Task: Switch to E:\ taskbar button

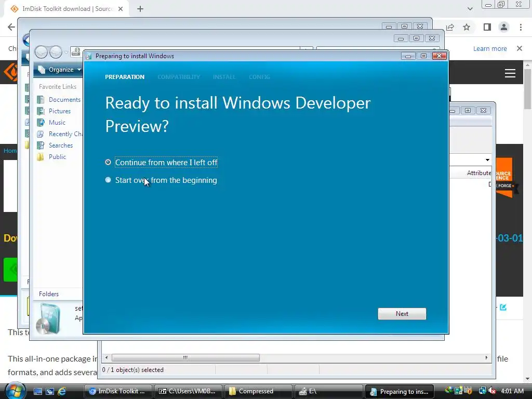Action: click(328, 391)
